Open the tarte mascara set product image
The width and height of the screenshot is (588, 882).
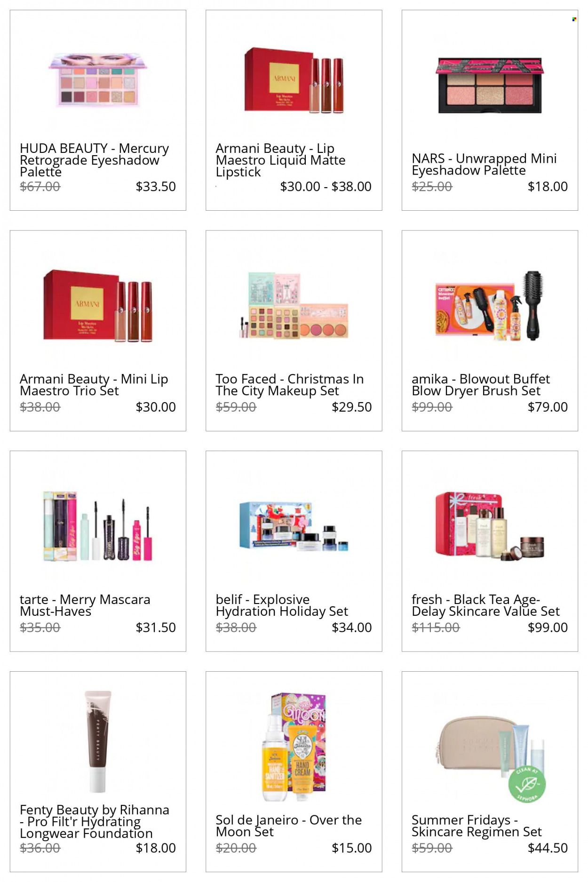98,526
